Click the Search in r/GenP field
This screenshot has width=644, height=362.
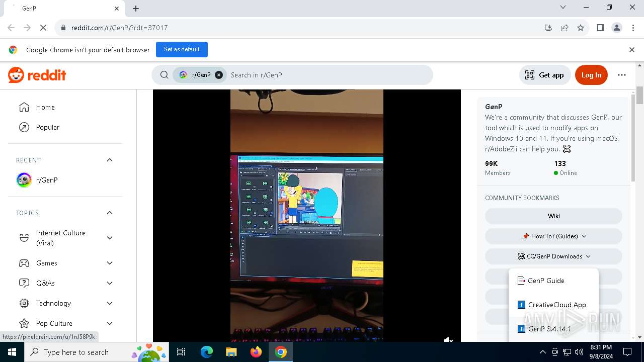click(x=327, y=75)
